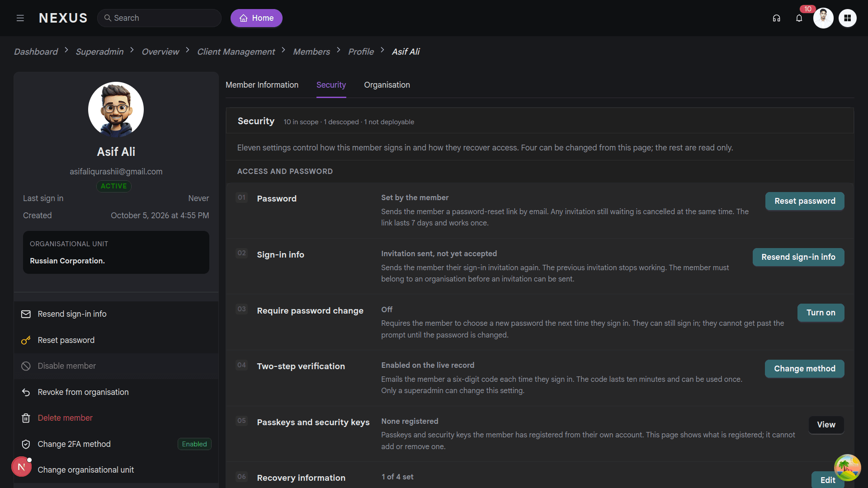Screen dimensions: 868x488
Task: Click Asif Ali breadcrumb
Action: [x=406, y=52]
